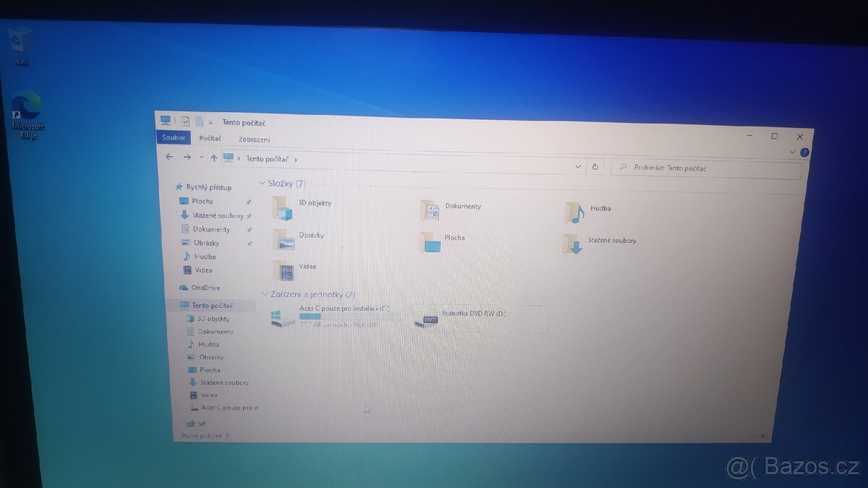Open the Soubor menu

click(173, 137)
